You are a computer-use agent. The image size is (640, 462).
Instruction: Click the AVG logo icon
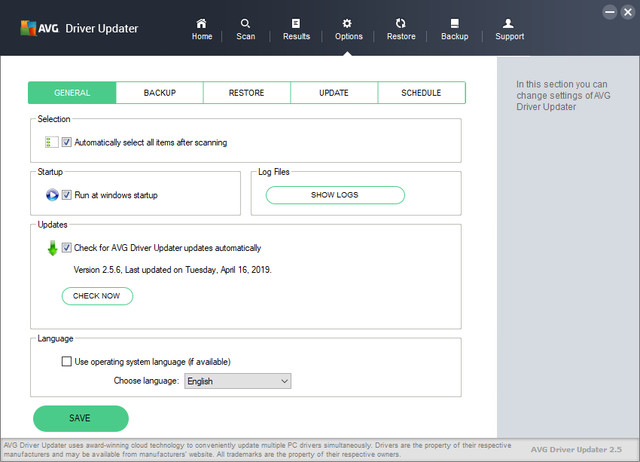(29, 28)
